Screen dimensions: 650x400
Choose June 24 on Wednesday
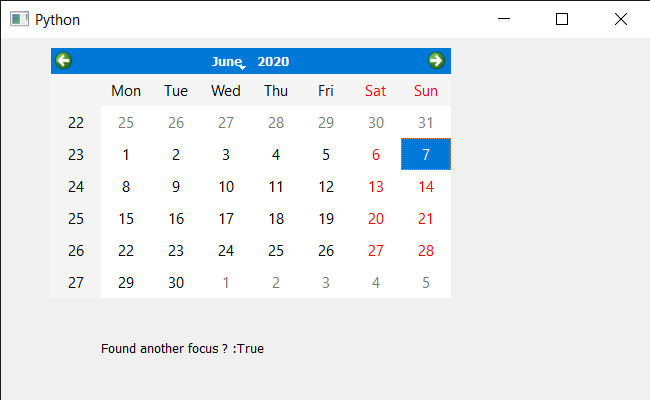[x=226, y=250]
